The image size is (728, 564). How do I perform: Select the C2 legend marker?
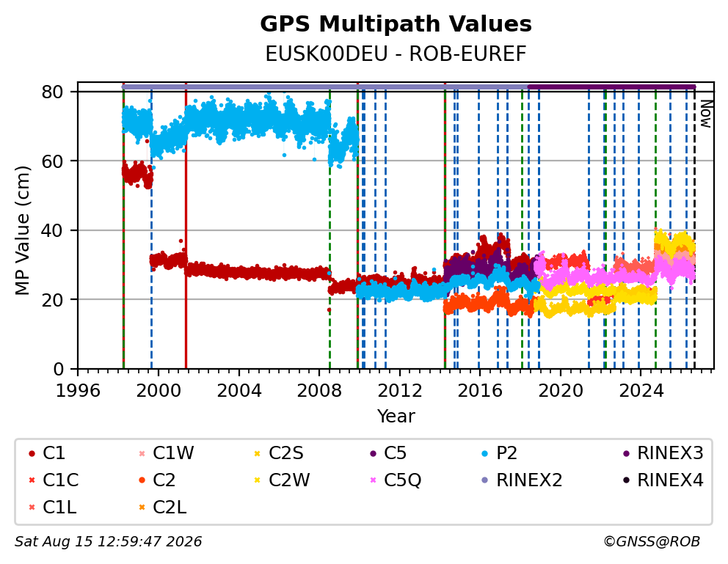[x=142, y=480]
